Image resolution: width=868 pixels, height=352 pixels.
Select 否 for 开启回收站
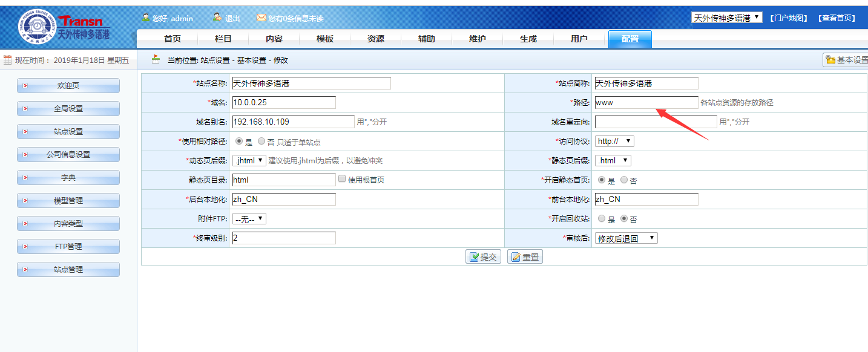coord(624,218)
